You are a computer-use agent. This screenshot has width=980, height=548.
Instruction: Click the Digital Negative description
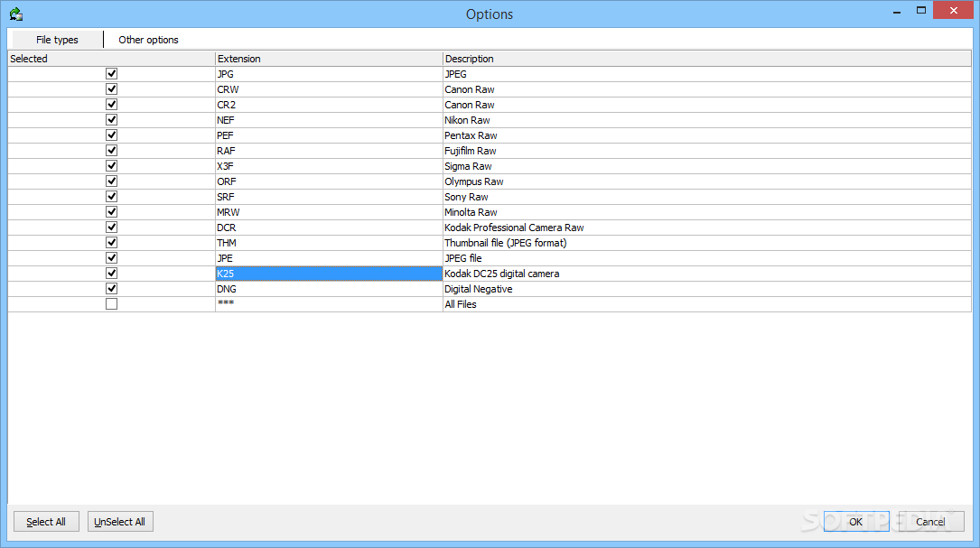478,289
